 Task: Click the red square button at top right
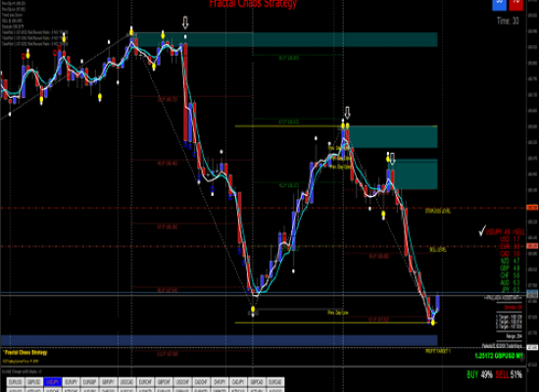515,5
